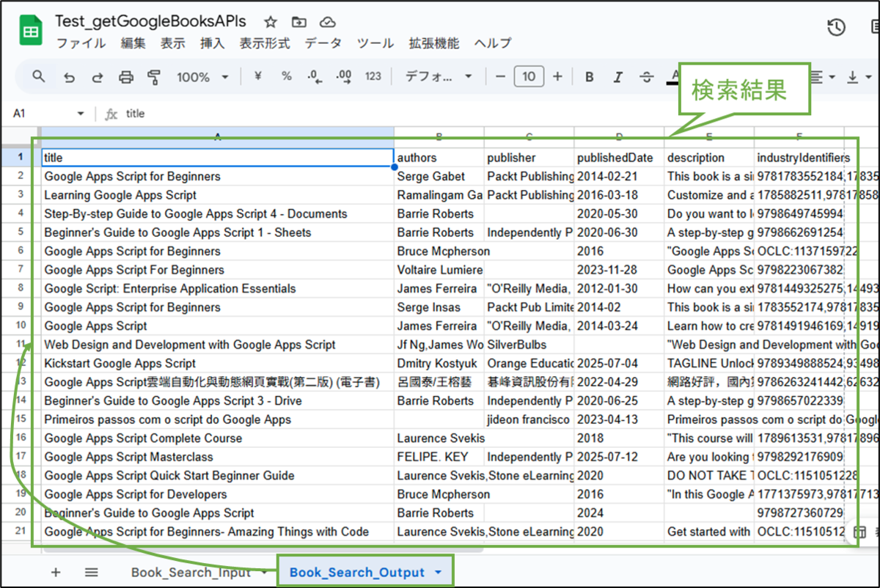
Task: Star the Test_getGoogleBooksAPIs document
Action: tap(271, 22)
